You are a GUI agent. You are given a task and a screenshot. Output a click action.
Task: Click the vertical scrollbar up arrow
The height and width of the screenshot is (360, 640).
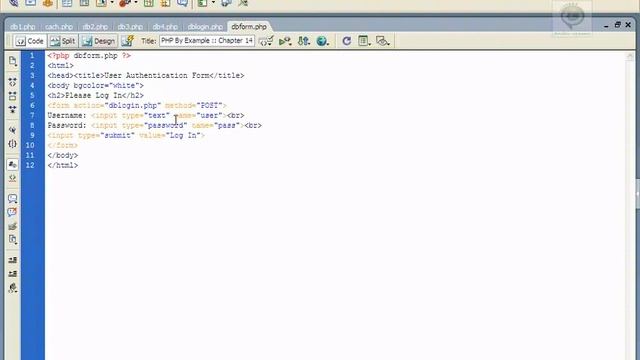pos(630,56)
